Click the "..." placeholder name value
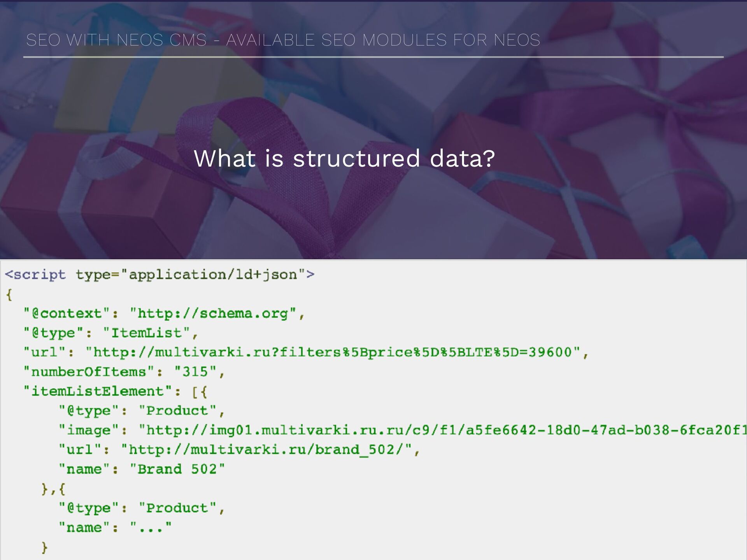This screenshot has height=560, width=747. pos(151,527)
